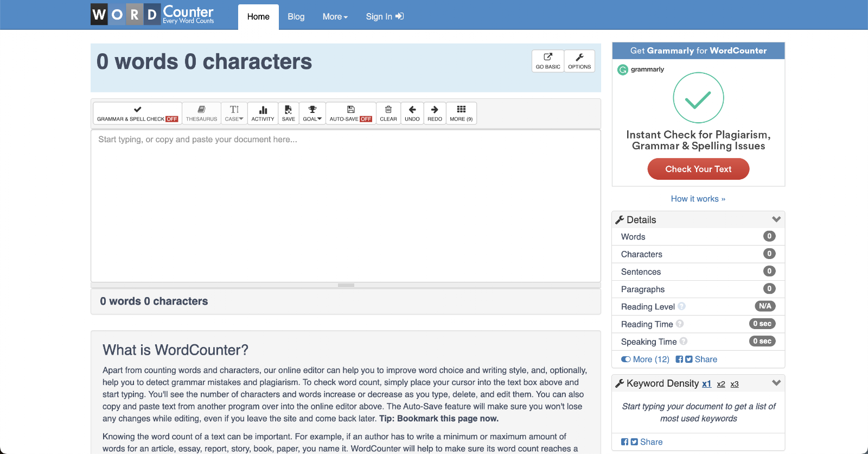Click the Grammarly checkmark graphic

[698, 98]
